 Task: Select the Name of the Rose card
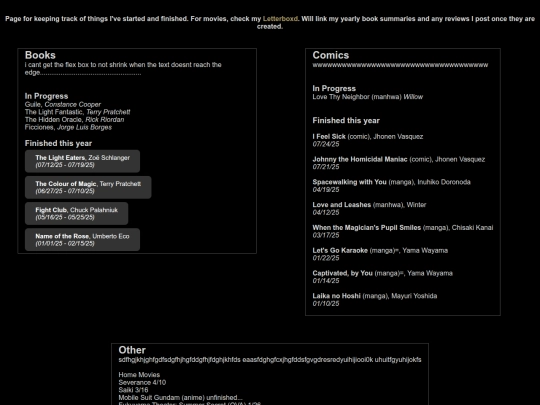82,240
